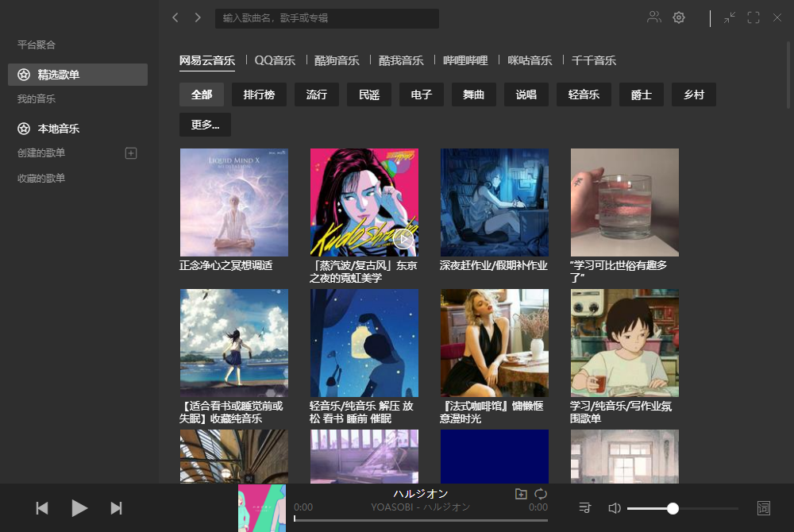Switch to the QQ音乐 tab

[275, 60]
